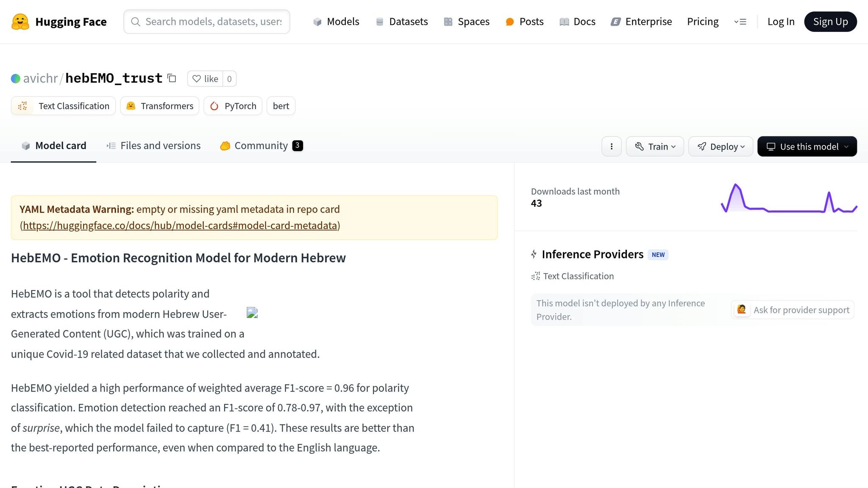
Task: Go to Spaces in the navbar
Action: 467,22
